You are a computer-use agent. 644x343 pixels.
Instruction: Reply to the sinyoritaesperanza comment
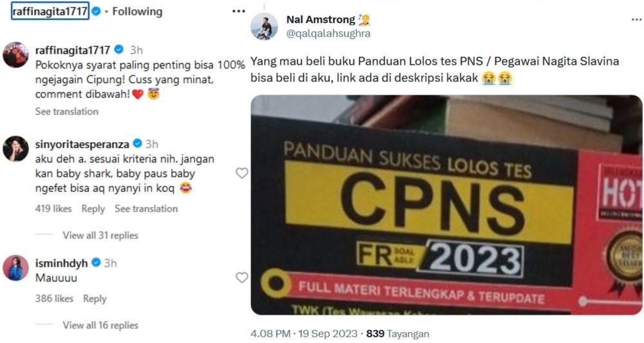click(x=93, y=209)
